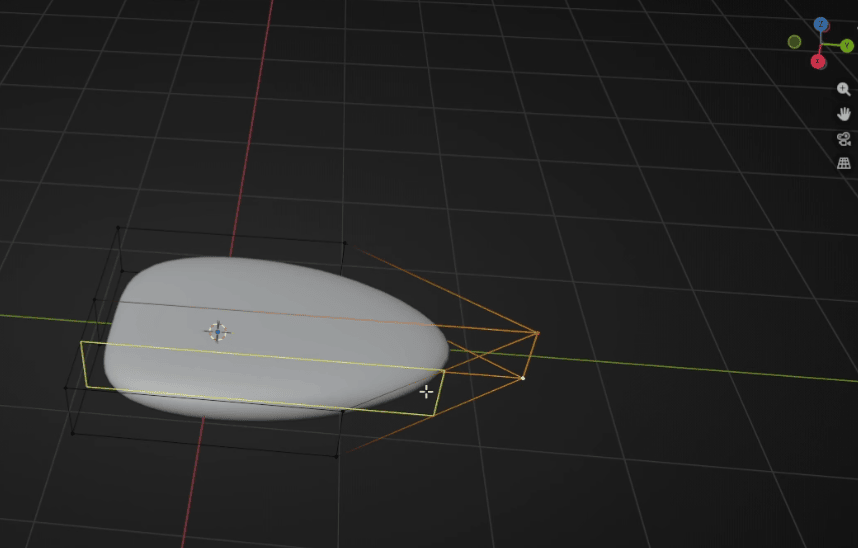Select the white vertex at the cage tip
Viewport: 858px width, 548px height.
coord(523,378)
